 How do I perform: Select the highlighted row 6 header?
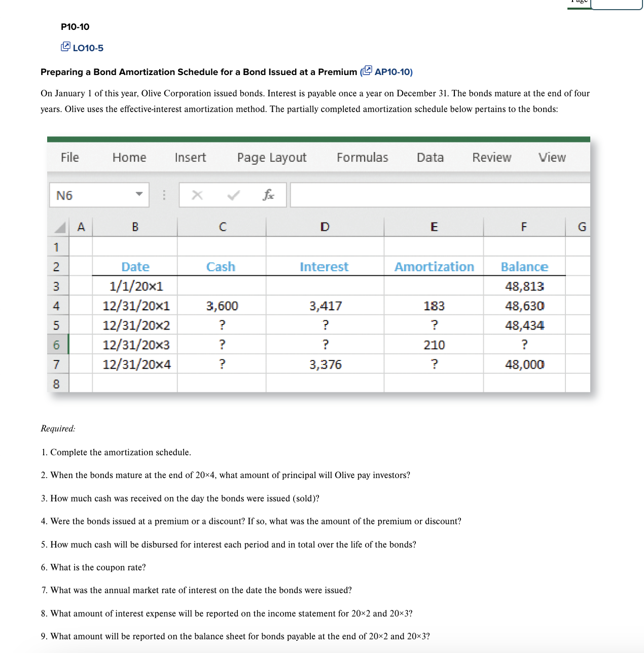click(58, 345)
